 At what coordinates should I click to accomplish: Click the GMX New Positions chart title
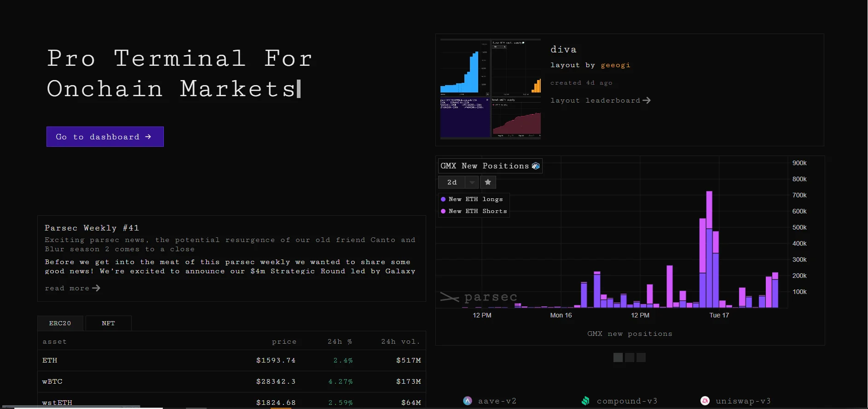pos(485,166)
